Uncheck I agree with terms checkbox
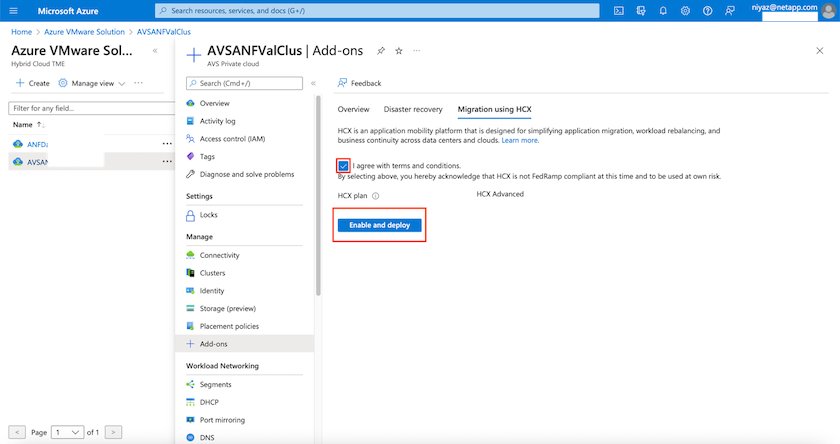The height and width of the screenshot is (444, 840). (344, 165)
